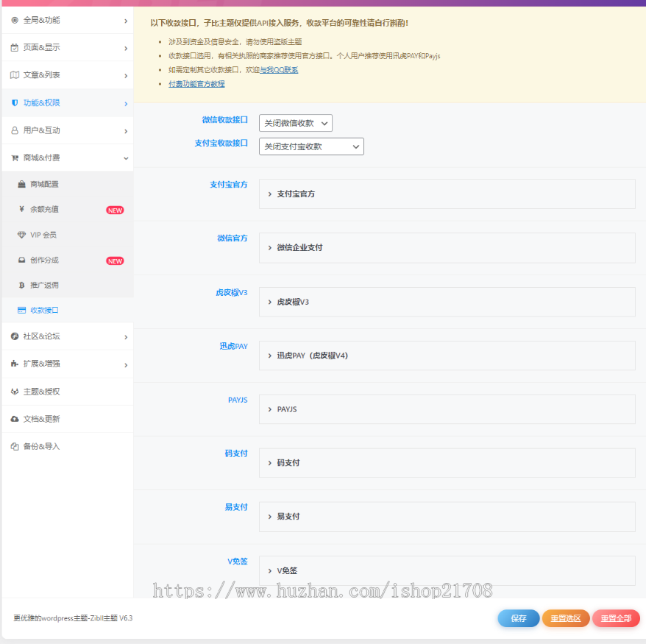Open the 备份&导入 menu
This screenshot has height=644, width=646.
pos(68,446)
